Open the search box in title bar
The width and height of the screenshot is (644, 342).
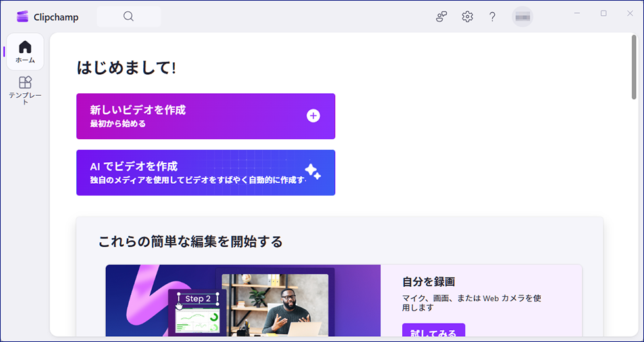pyautogui.click(x=129, y=17)
